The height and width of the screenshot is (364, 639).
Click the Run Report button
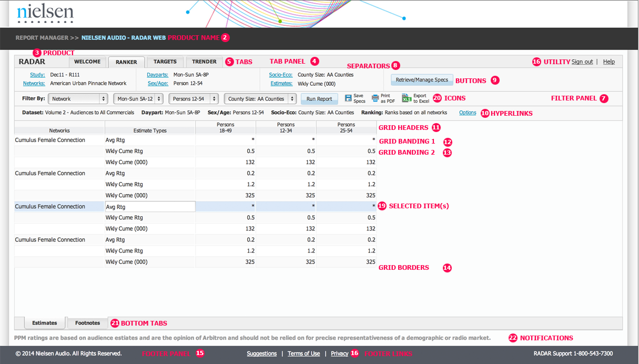pos(320,98)
